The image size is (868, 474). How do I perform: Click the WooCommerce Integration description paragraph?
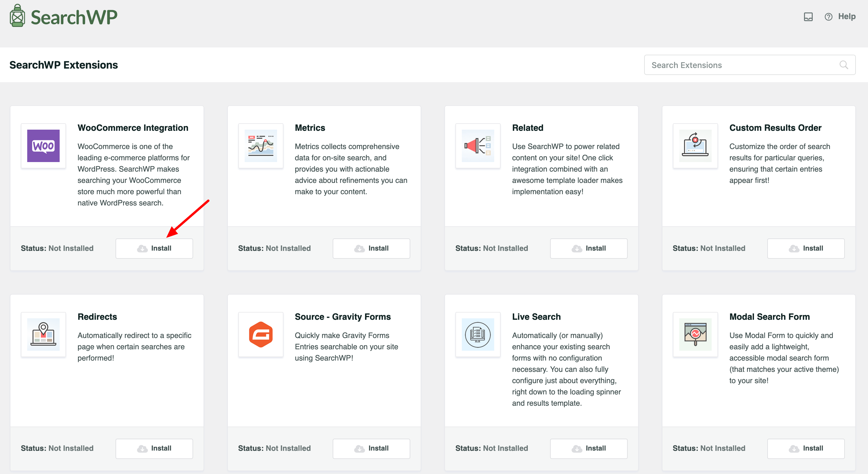(x=133, y=174)
